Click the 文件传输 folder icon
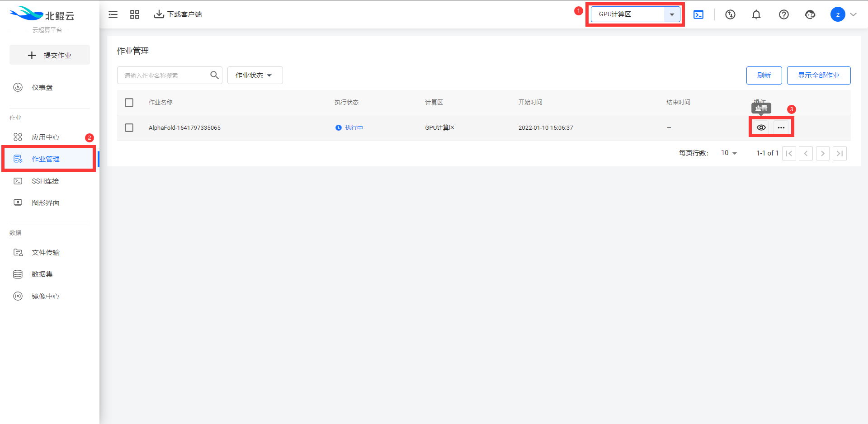This screenshot has height=424, width=868. tap(18, 253)
